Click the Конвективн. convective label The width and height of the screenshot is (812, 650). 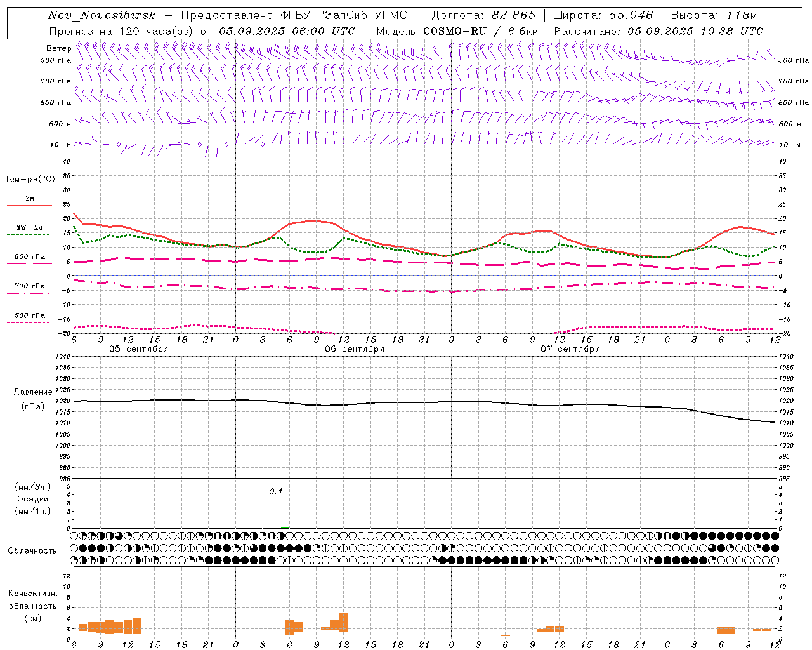tap(33, 594)
